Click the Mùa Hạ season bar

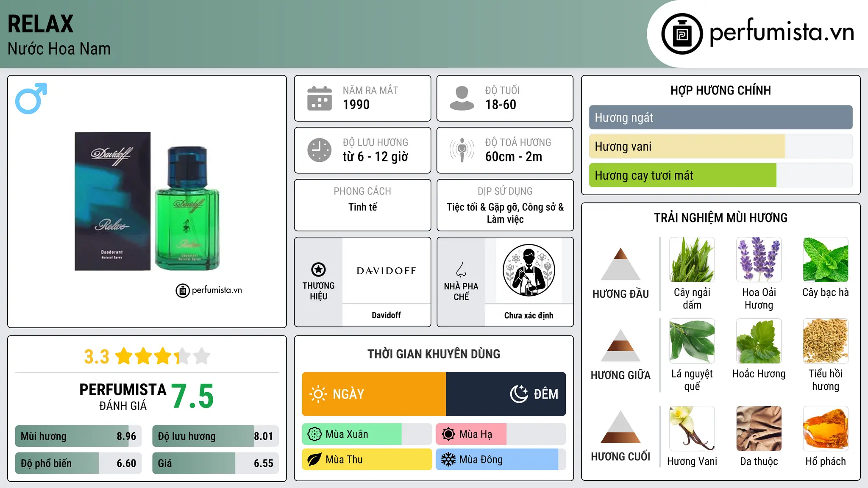tap(501, 434)
